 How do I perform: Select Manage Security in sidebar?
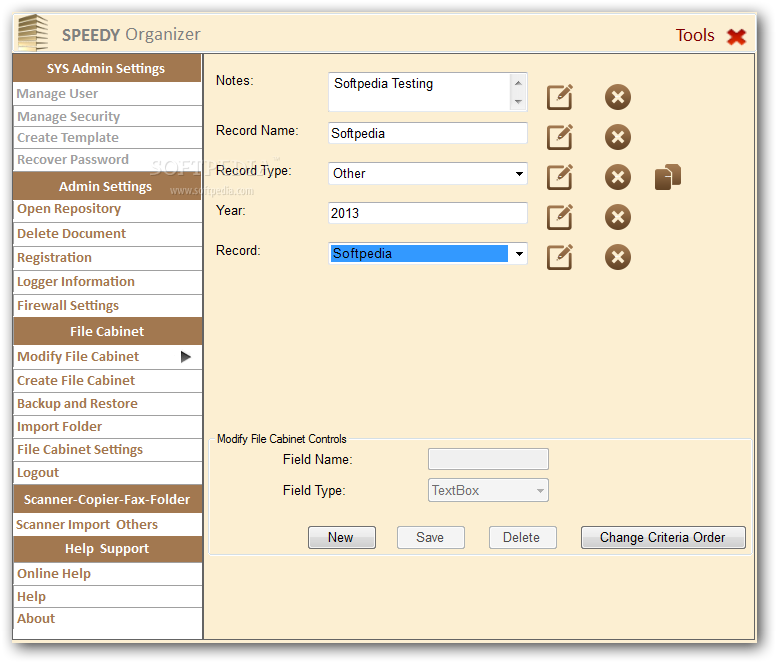point(108,116)
